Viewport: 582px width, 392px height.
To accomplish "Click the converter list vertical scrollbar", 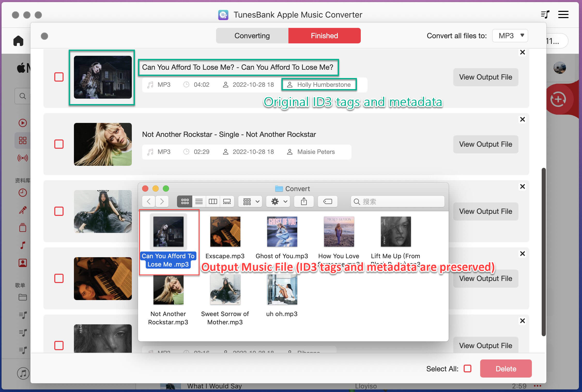I will [543, 252].
